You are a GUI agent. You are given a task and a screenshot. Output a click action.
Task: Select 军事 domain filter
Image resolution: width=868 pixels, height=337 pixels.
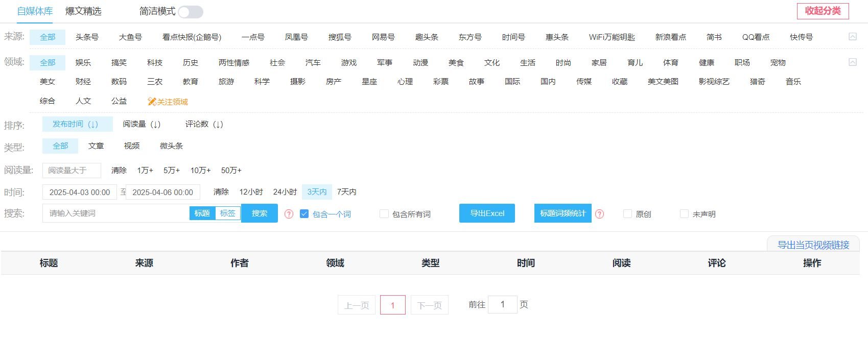(x=384, y=62)
